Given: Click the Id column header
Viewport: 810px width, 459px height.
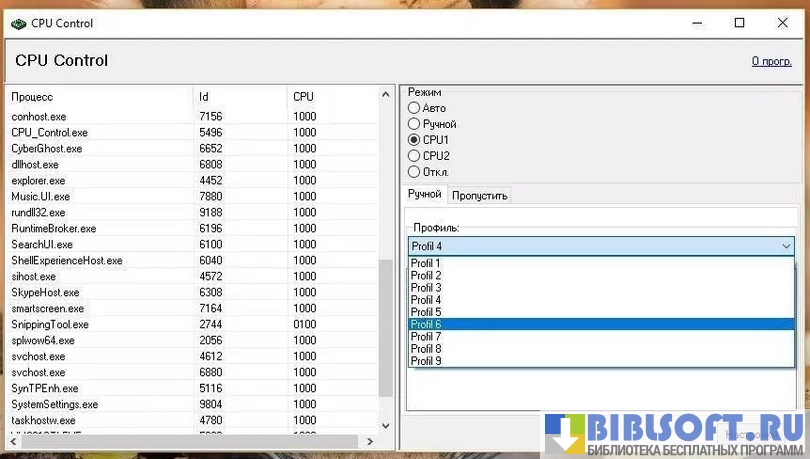Looking at the screenshot, I should pyautogui.click(x=204, y=97).
